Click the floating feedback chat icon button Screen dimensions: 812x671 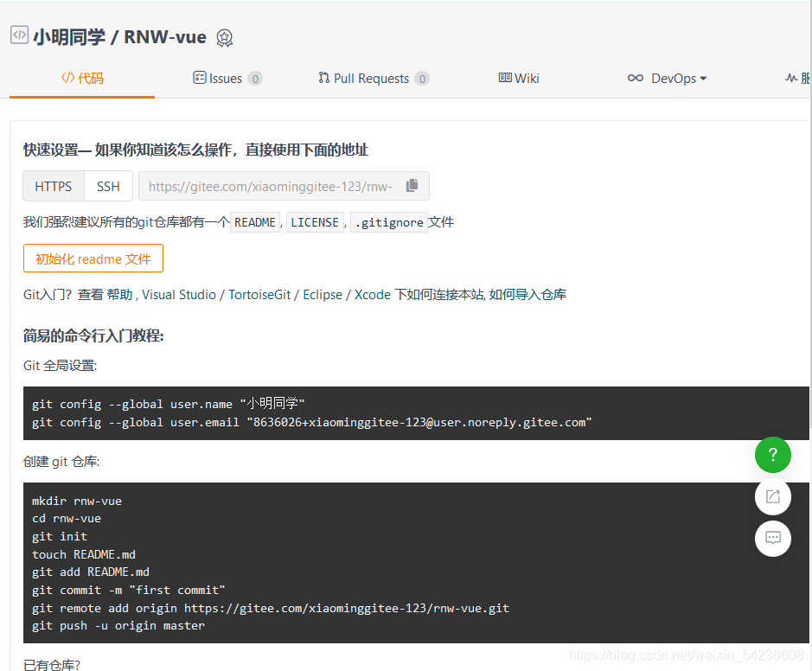pyautogui.click(x=772, y=539)
